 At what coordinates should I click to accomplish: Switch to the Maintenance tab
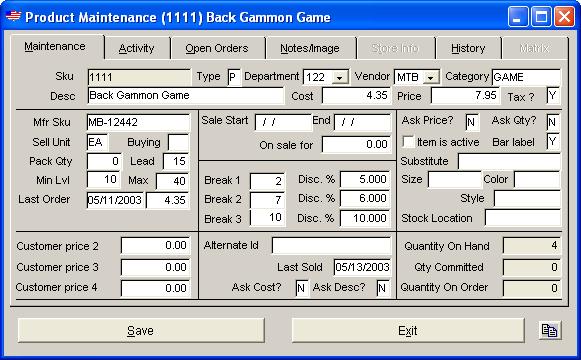coord(55,47)
